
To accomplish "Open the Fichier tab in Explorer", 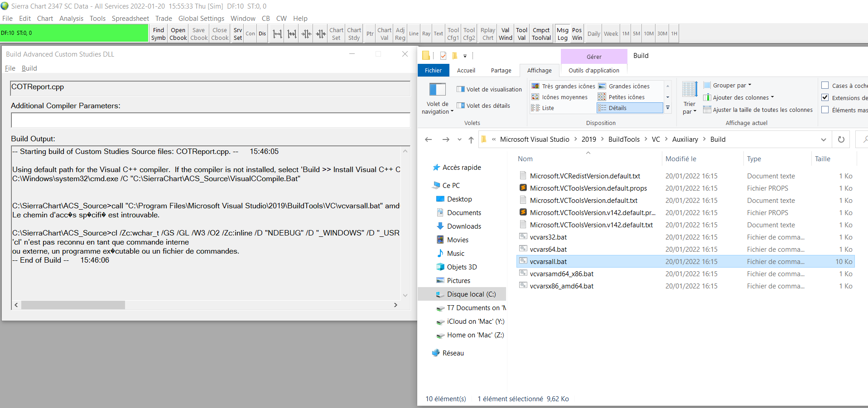I will [433, 70].
